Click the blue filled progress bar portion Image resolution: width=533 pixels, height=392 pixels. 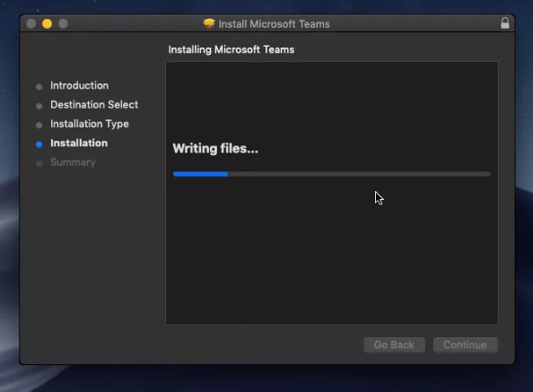pyautogui.click(x=200, y=174)
